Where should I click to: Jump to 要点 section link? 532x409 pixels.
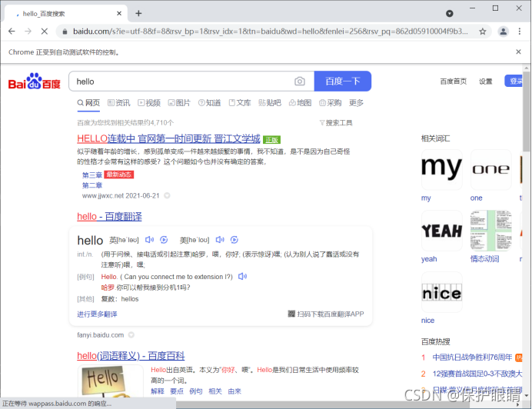pos(177,391)
